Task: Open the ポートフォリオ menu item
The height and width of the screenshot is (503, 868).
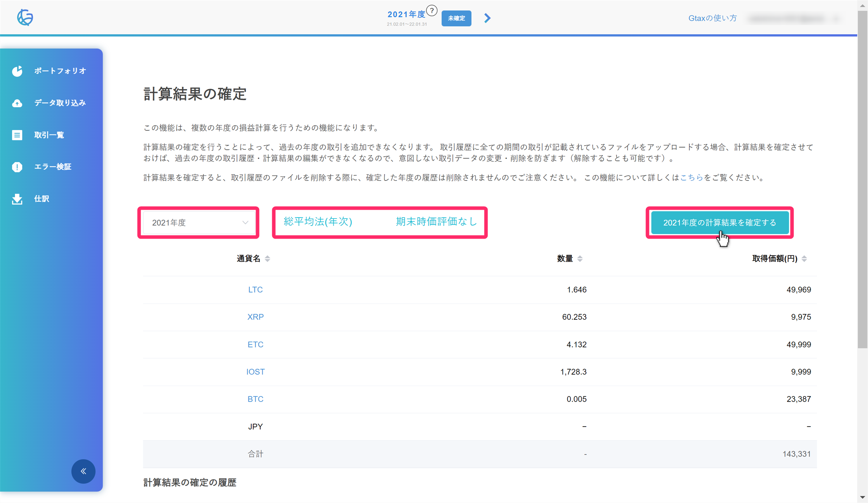Action: [x=60, y=71]
